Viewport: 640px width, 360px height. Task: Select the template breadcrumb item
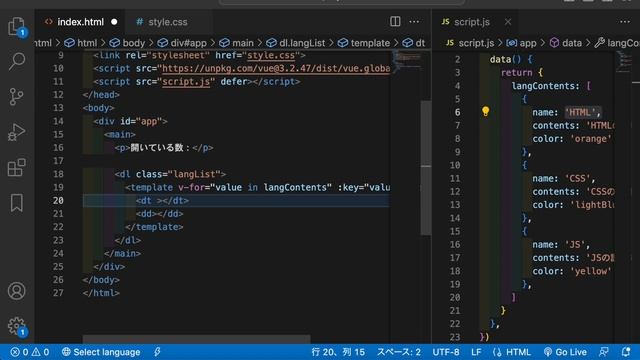[x=364, y=43]
